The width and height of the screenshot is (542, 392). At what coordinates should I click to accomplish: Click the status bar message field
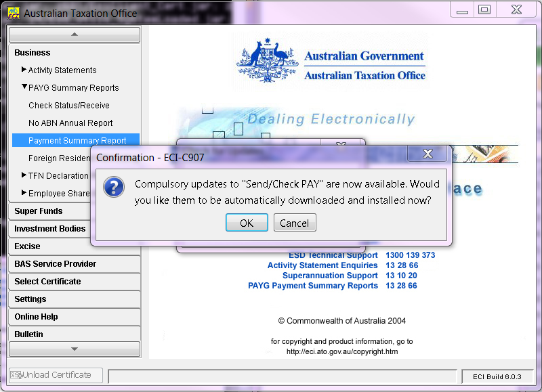coord(283,376)
